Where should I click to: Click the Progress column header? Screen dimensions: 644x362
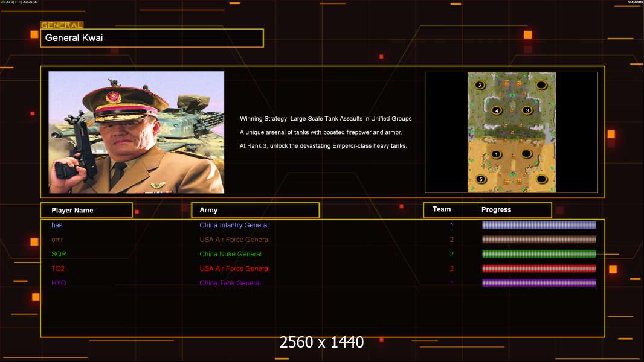[x=496, y=209]
